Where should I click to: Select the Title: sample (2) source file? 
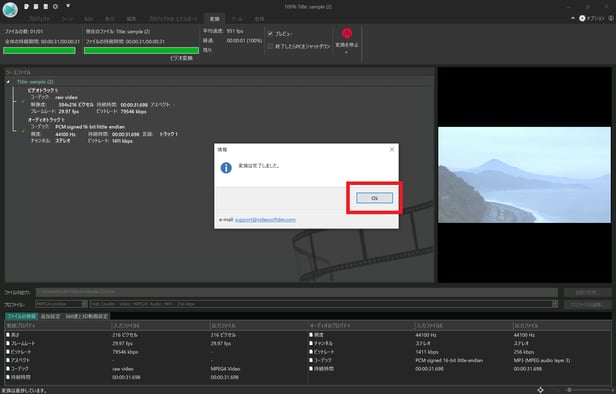[35, 82]
